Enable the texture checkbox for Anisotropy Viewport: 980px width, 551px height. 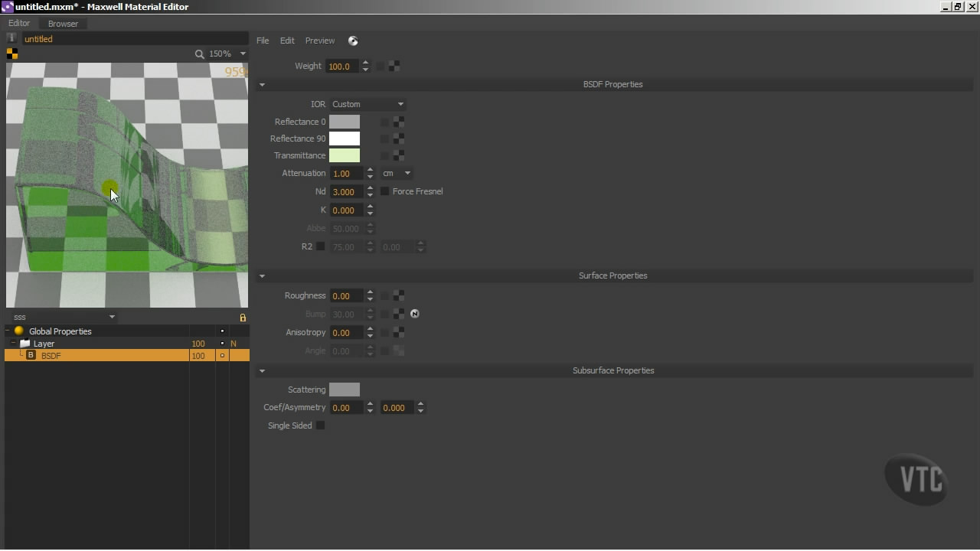click(x=385, y=332)
